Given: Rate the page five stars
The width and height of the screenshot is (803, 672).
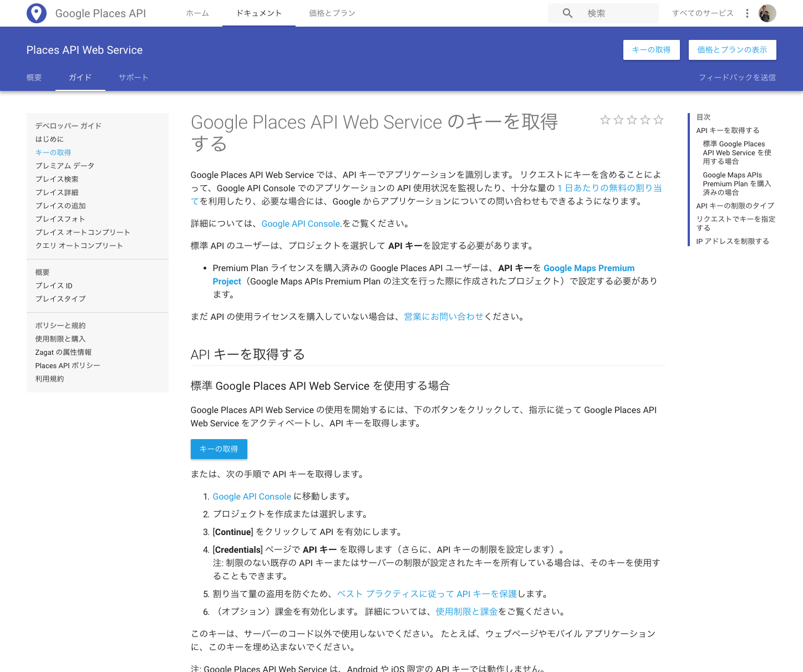Looking at the screenshot, I should [x=658, y=119].
